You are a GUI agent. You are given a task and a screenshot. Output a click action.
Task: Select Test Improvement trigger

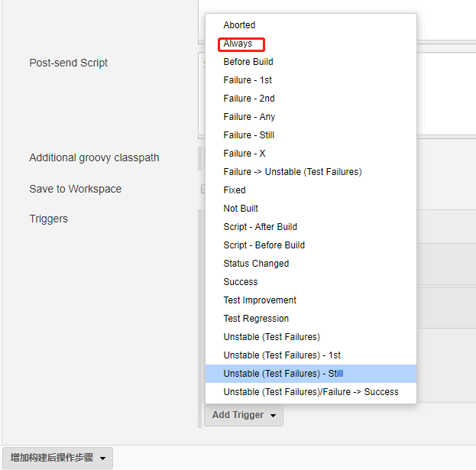[x=260, y=300]
